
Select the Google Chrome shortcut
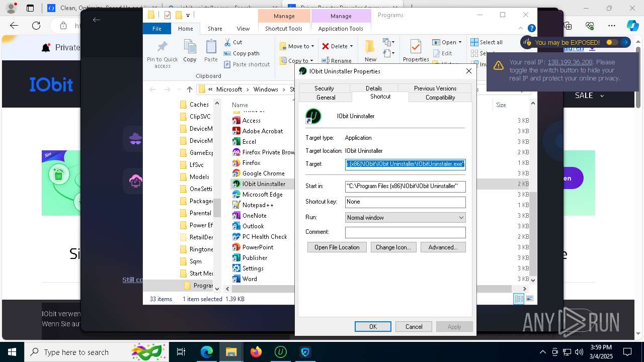(x=259, y=173)
